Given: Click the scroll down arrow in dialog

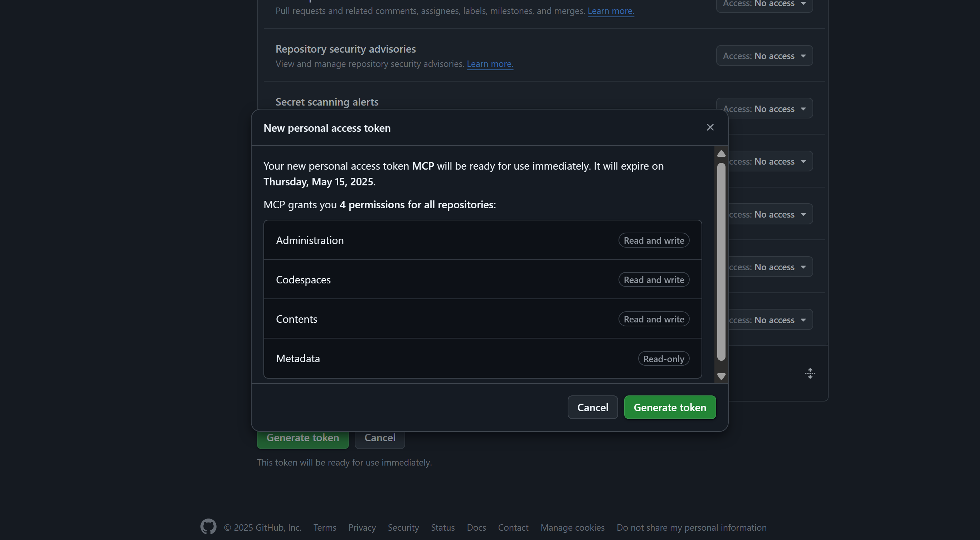Looking at the screenshot, I should pyautogui.click(x=721, y=376).
